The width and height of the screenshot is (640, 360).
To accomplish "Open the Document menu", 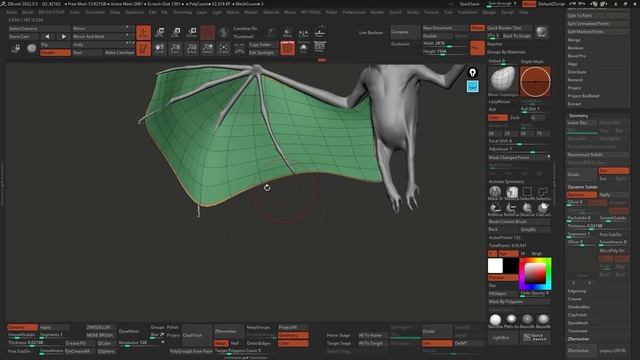I will click(x=95, y=12).
